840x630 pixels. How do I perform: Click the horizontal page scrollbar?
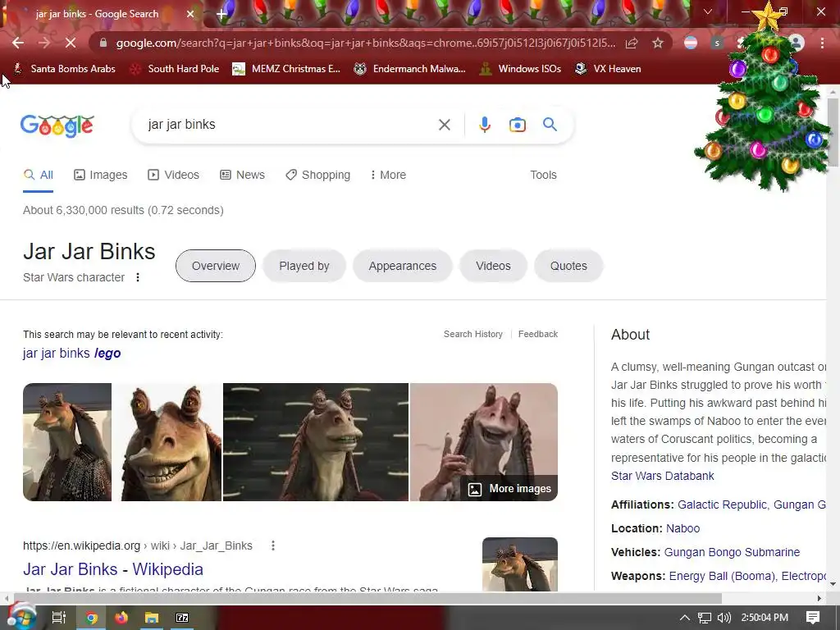[x=367, y=598]
